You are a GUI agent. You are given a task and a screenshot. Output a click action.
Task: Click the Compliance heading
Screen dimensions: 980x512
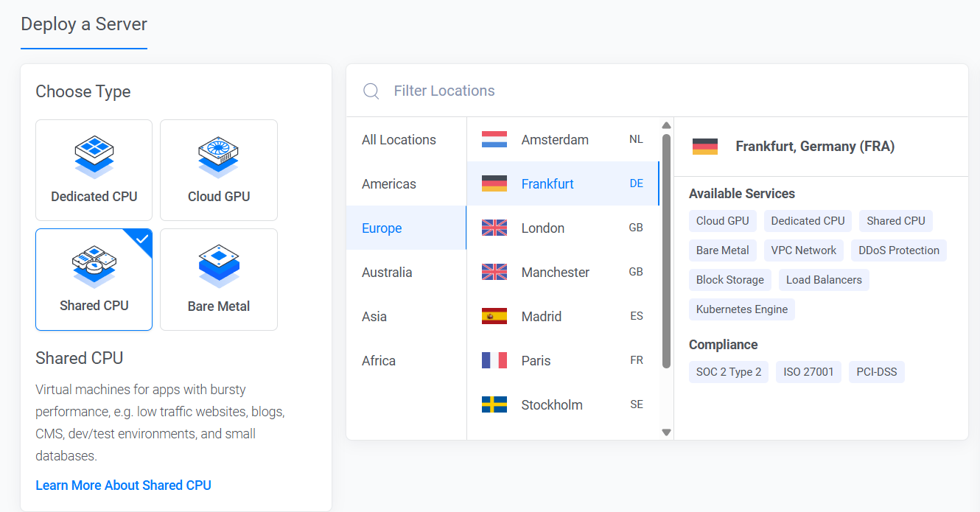point(724,345)
